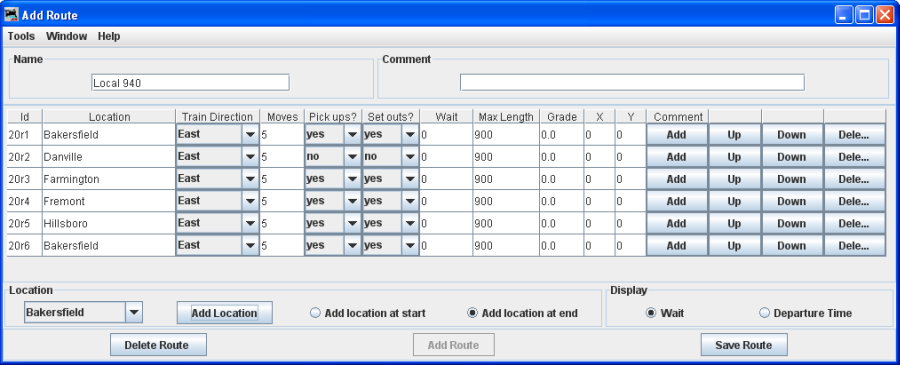Click the Save Route button
900x365 pixels.
click(744, 345)
